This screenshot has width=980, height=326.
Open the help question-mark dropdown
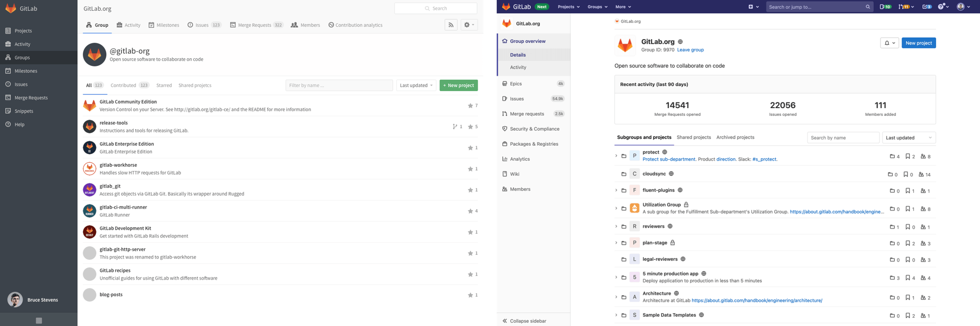(x=943, y=7)
